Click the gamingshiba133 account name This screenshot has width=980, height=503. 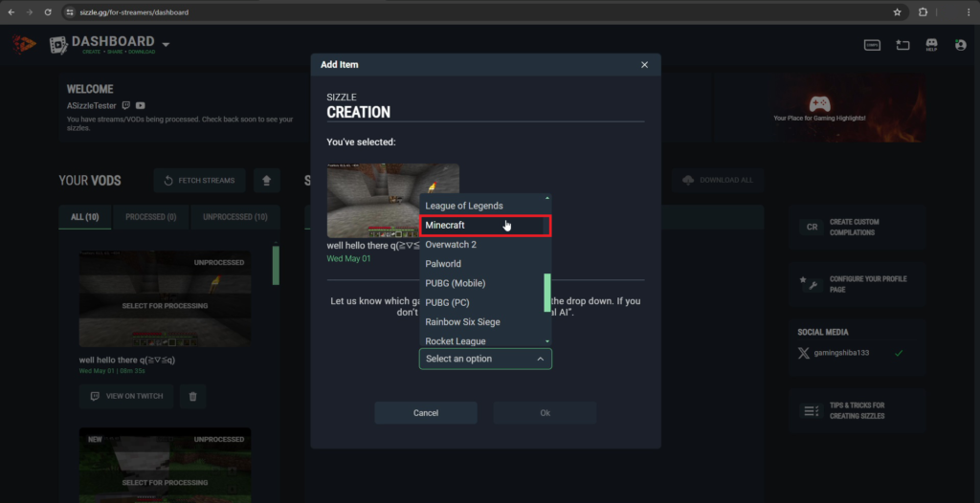841,353
